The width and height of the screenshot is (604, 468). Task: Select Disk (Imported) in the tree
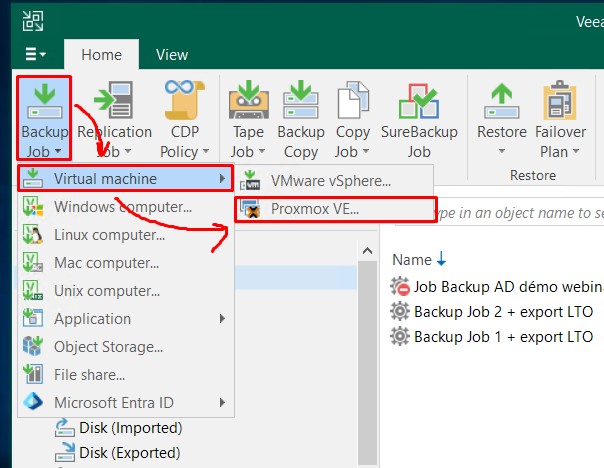[130, 427]
